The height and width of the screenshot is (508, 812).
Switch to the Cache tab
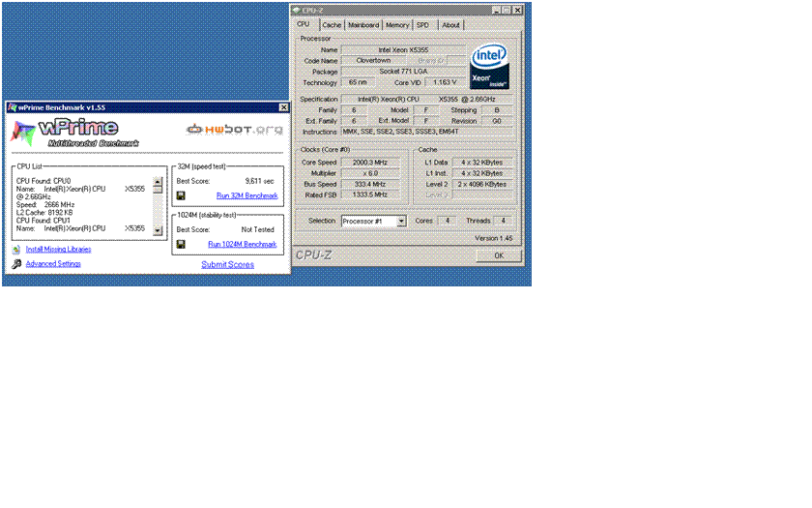332,25
